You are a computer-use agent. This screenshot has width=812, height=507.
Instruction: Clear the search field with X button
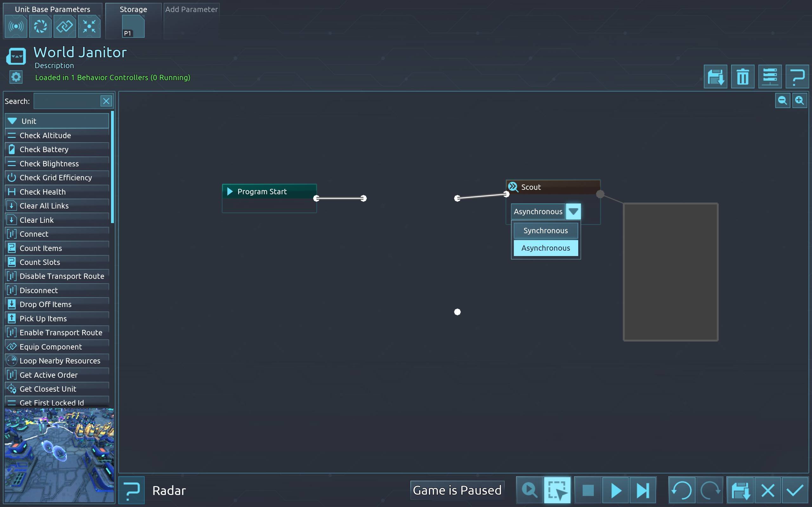click(106, 101)
